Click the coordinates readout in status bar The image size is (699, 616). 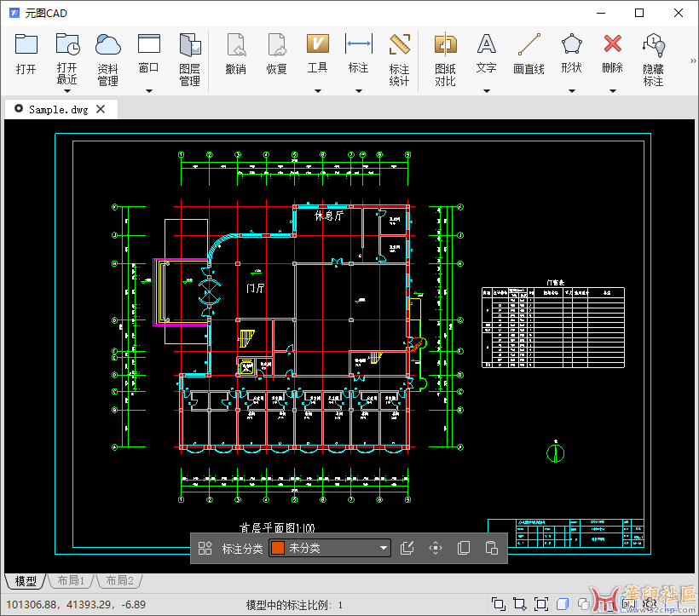coord(76,604)
